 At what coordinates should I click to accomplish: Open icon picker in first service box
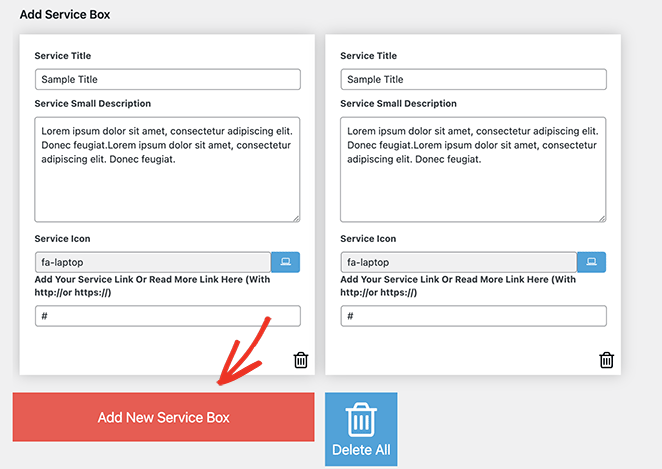[x=285, y=262]
